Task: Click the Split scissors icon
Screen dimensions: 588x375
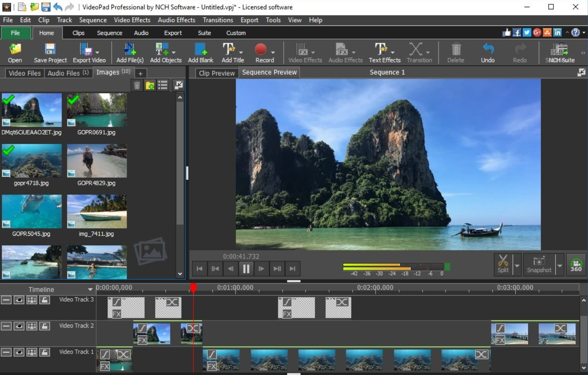Action: click(503, 261)
